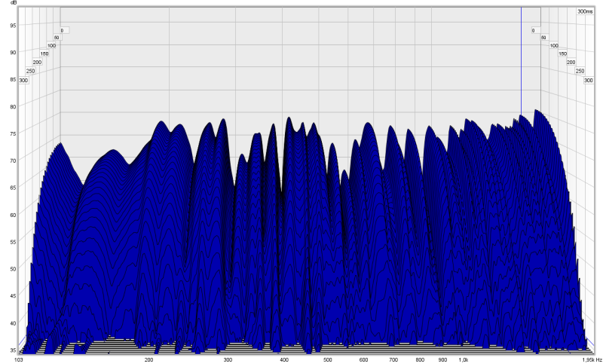Click the '150' ms label on left time axis
This screenshot has height=364, width=603.
tap(44, 54)
